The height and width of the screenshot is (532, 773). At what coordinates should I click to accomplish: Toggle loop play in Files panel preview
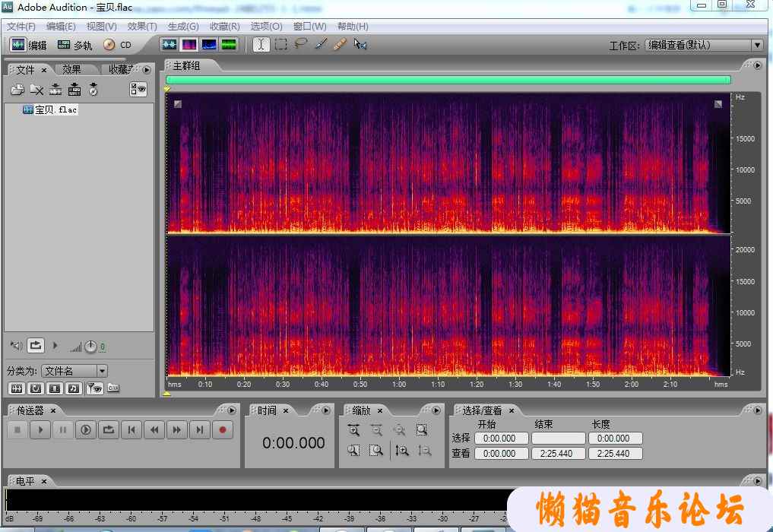36,346
